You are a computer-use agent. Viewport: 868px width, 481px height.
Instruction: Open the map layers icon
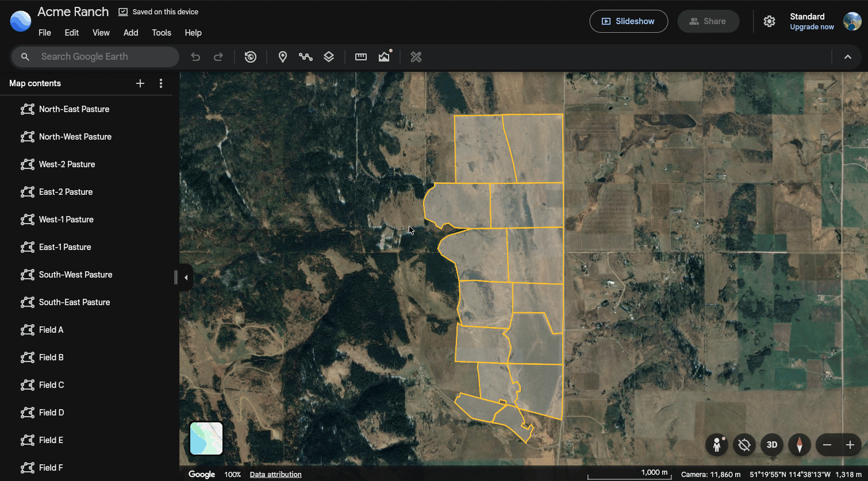(329, 57)
